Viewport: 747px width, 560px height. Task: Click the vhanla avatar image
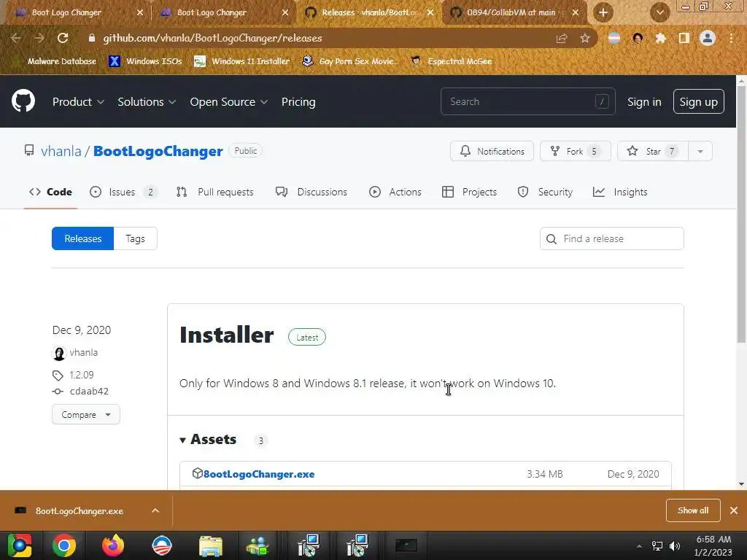[x=59, y=353]
